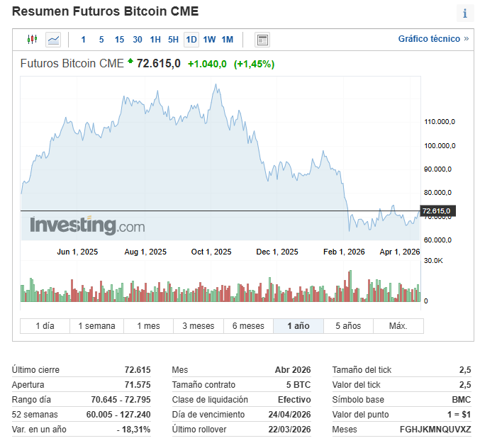Viewport: 480px width, 448px height.
Task: Click the Futuros Bitcoin CME chart title
Action: (72, 63)
